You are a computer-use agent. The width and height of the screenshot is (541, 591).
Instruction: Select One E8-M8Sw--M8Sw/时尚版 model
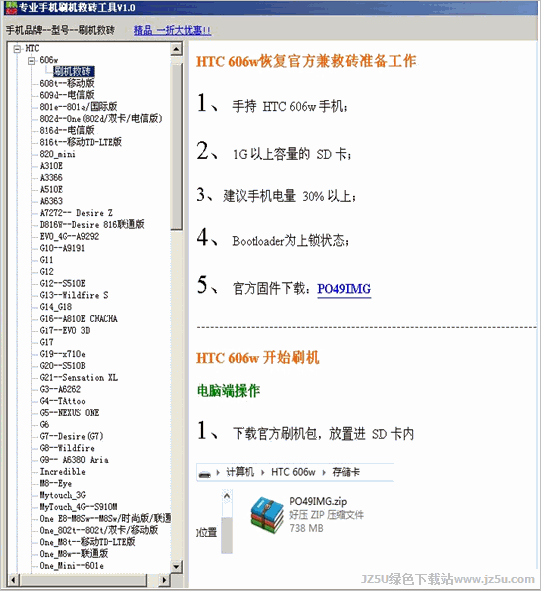[105, 519]
